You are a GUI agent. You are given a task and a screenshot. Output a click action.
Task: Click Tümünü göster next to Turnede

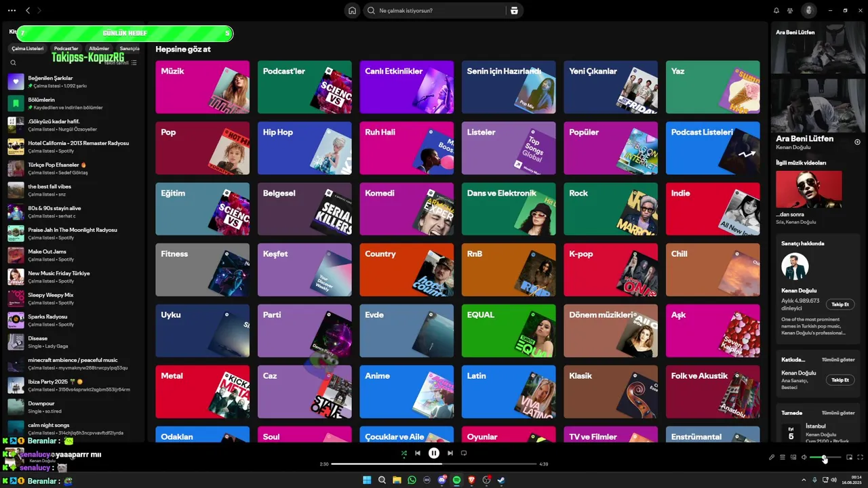tap(837, 413)
